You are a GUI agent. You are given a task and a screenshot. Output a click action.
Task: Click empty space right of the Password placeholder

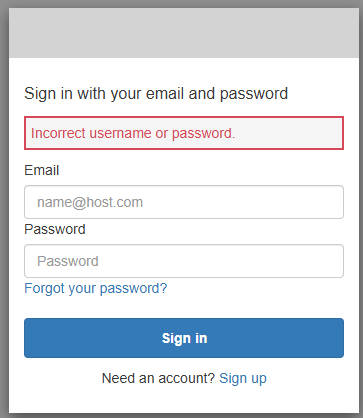[x=220, y=261]
